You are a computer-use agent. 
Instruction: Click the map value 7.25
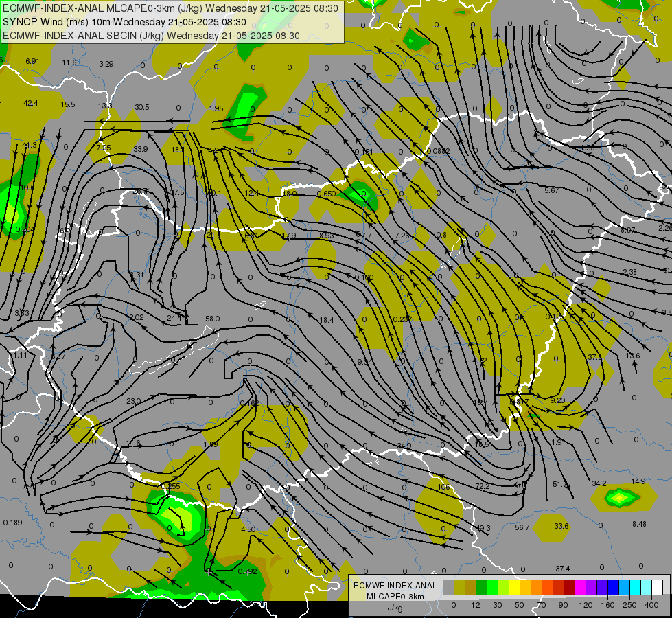point(103,148)
